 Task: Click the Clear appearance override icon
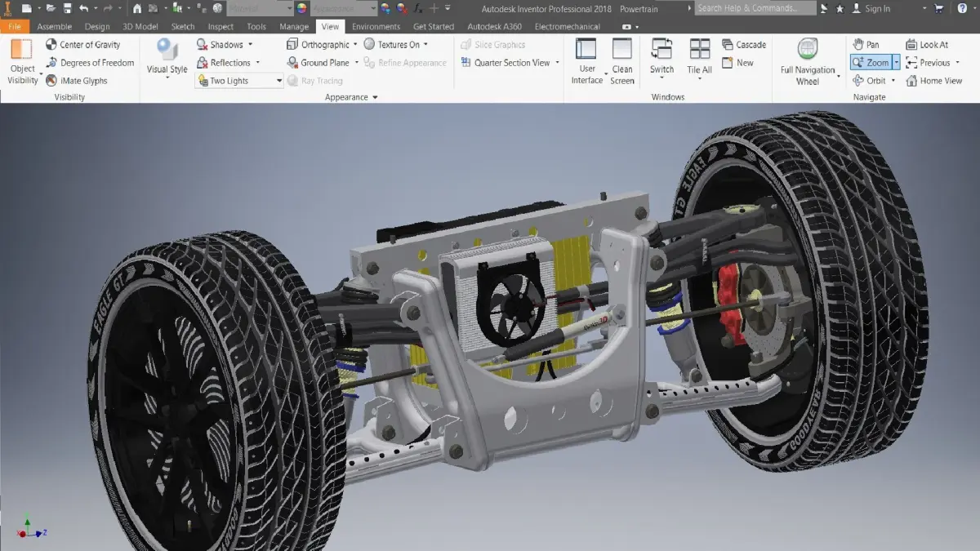tap(401, 8)
